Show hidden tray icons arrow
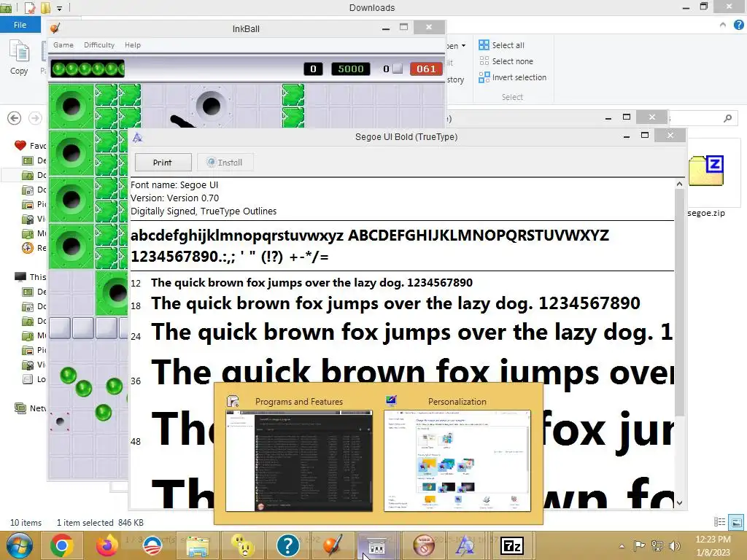The height and width of the screenshot is (560, 747). pos(622,546)
